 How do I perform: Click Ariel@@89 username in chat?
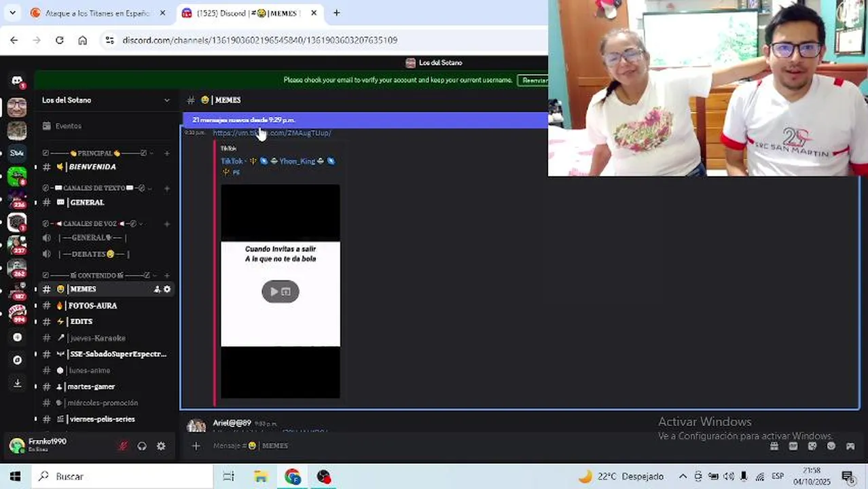coord(232,423)
